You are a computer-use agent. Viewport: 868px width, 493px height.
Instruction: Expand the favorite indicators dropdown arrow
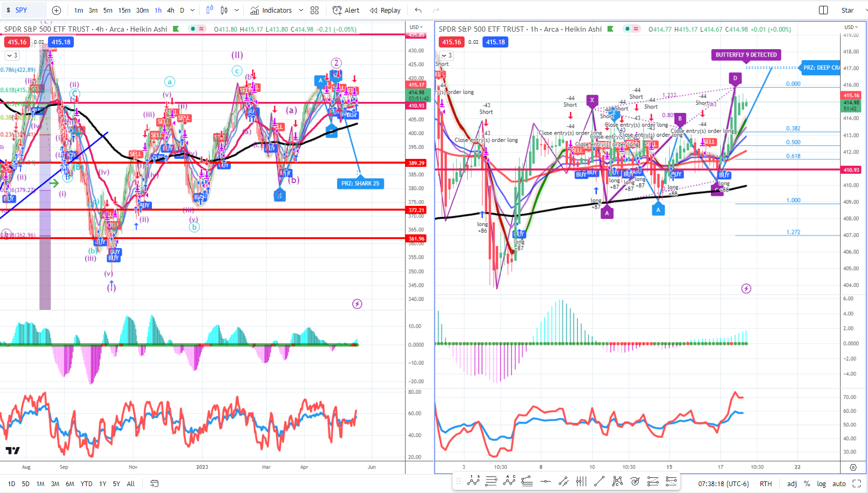301,10
